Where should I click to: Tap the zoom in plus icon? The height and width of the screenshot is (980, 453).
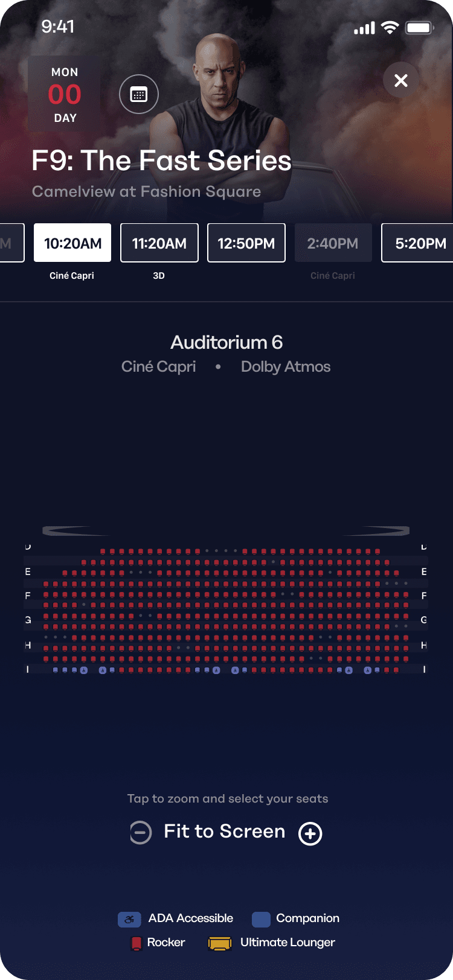(310, 833)
